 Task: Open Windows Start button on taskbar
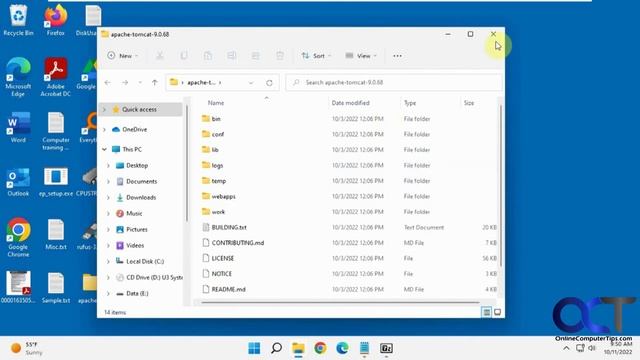[254, 348]
